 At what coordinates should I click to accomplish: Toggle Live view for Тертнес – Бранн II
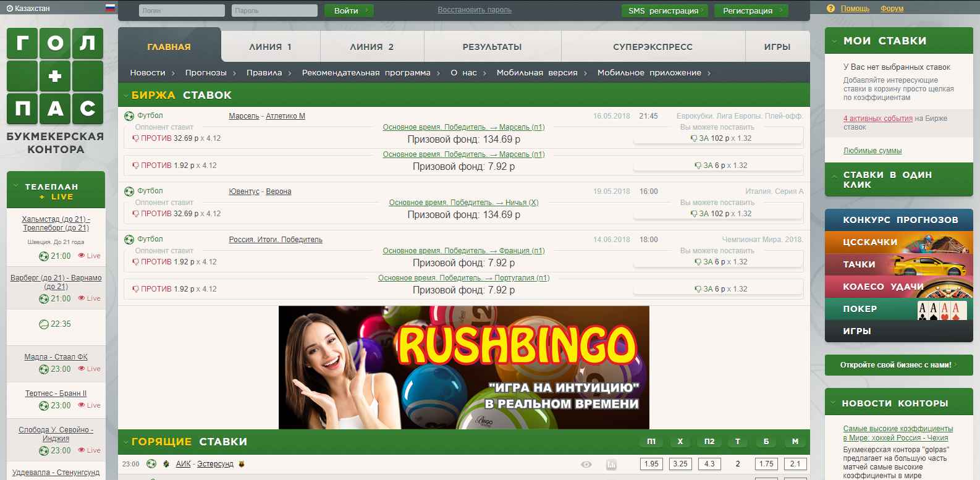point(90,405)
